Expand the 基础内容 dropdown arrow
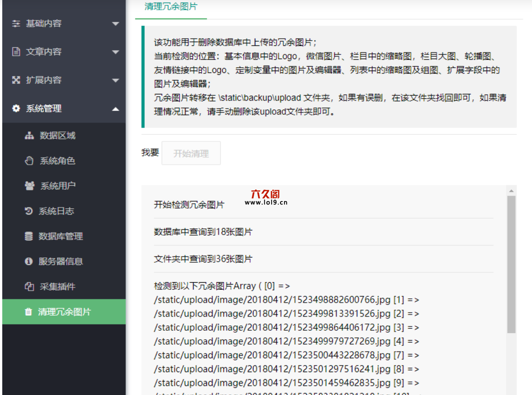 click(115, 24)
